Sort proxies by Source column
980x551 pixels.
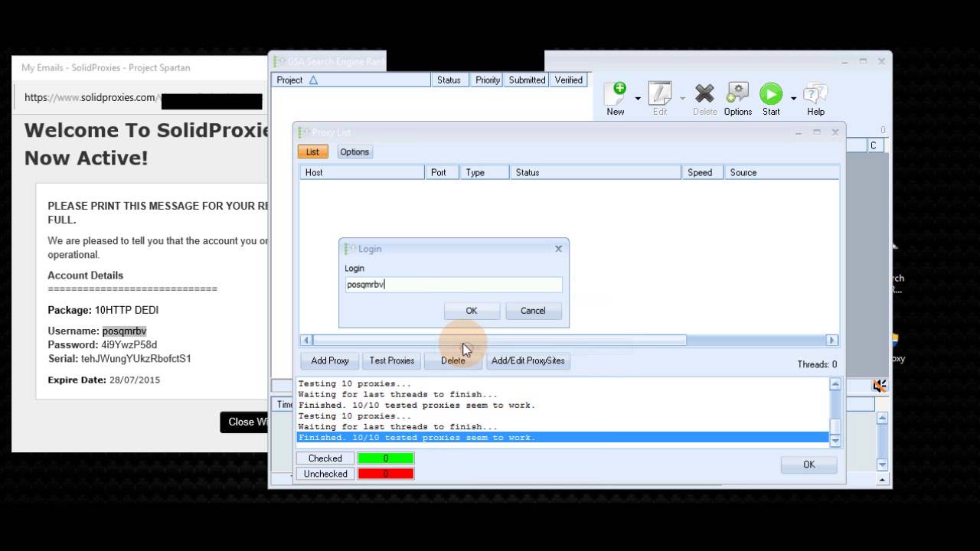pyautogui.click(x=781, y=172)
